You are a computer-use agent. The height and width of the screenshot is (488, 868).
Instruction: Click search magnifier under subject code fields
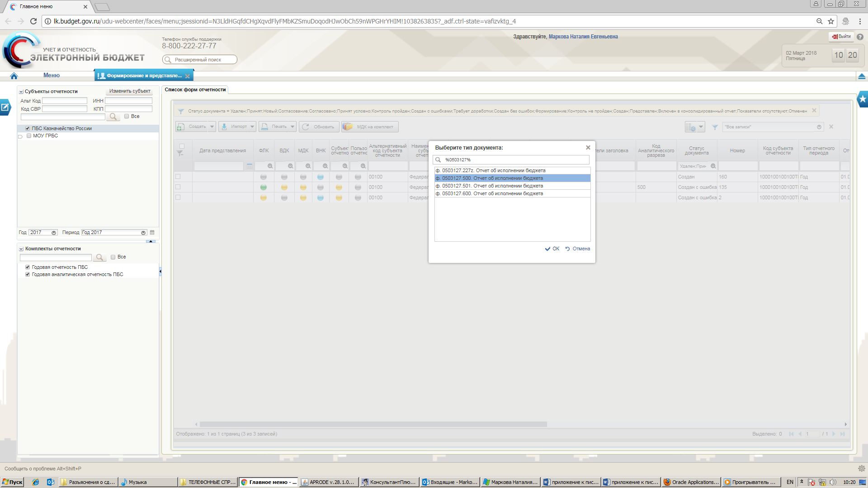(x=113, y=117)
